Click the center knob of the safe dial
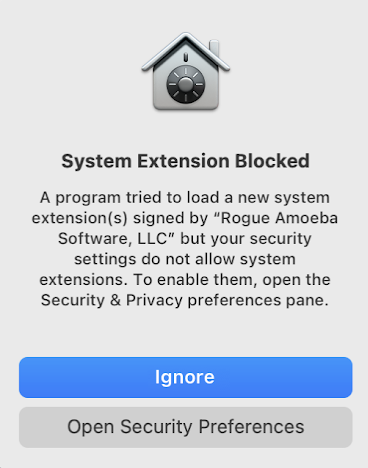368x468 pixels. (186, 84)
